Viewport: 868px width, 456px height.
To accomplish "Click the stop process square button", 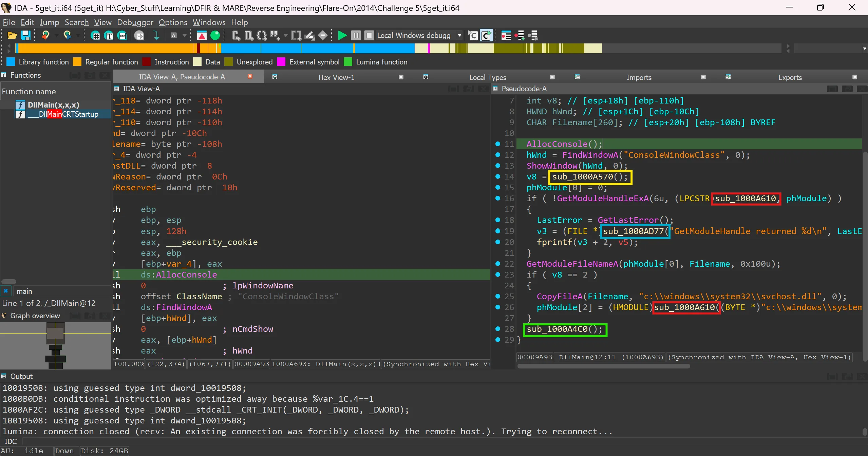I will coord(369,35).
